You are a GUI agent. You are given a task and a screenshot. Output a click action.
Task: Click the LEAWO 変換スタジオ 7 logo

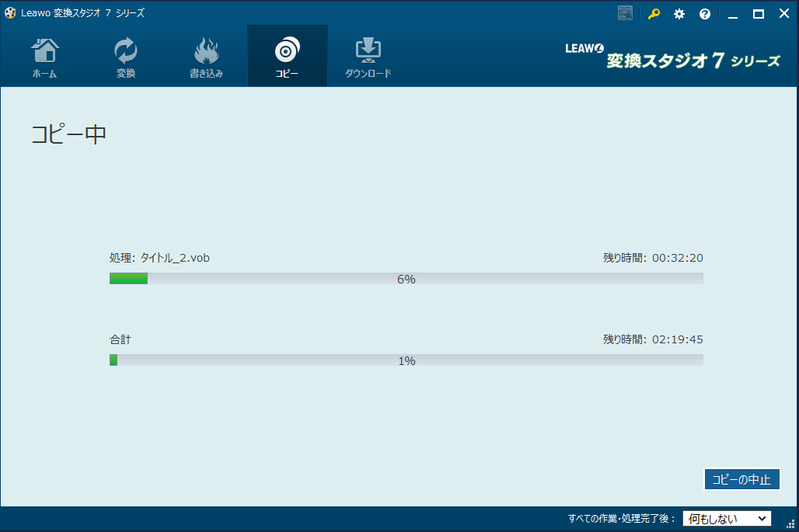tap(672, 57)
